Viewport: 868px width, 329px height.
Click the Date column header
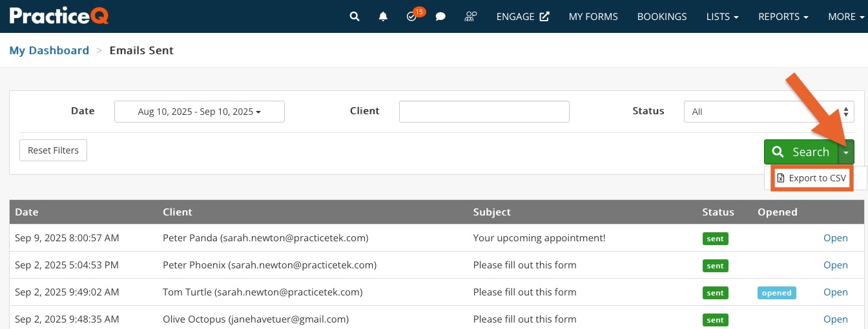coord(27,212)
